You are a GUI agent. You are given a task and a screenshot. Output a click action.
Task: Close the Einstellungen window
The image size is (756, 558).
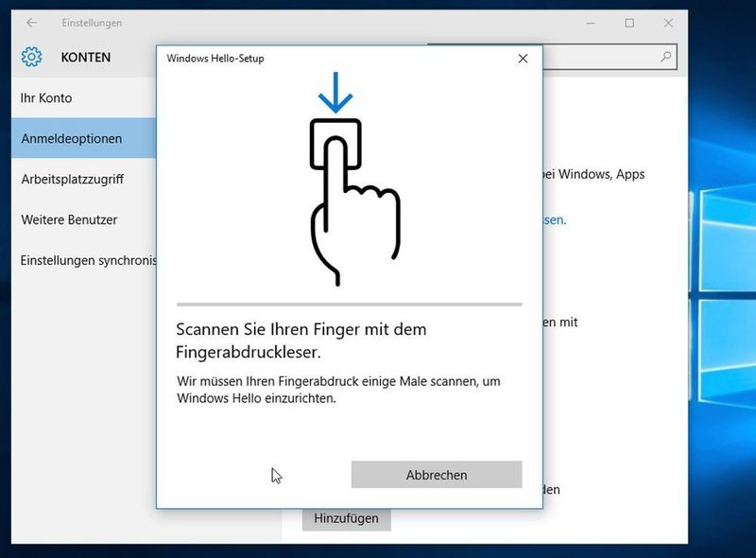tap(668, 23)
